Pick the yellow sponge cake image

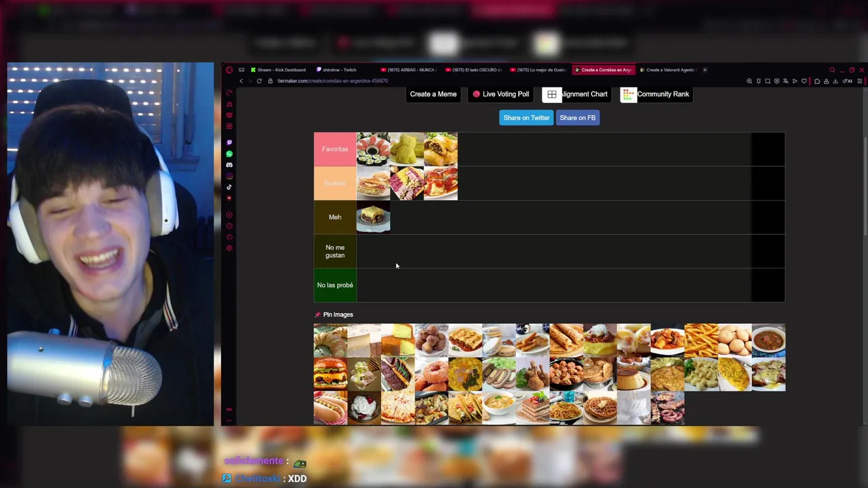point(397,340)
